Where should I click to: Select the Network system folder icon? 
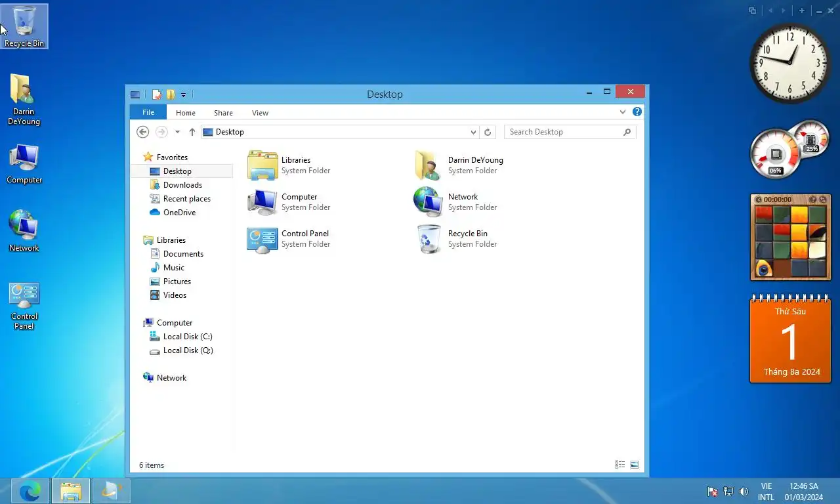(429, 202)
